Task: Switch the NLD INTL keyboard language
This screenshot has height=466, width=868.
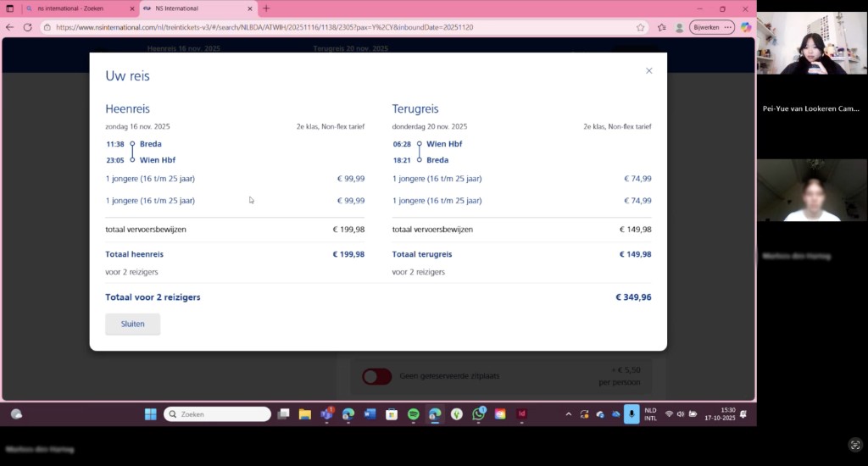Action: 650,414
